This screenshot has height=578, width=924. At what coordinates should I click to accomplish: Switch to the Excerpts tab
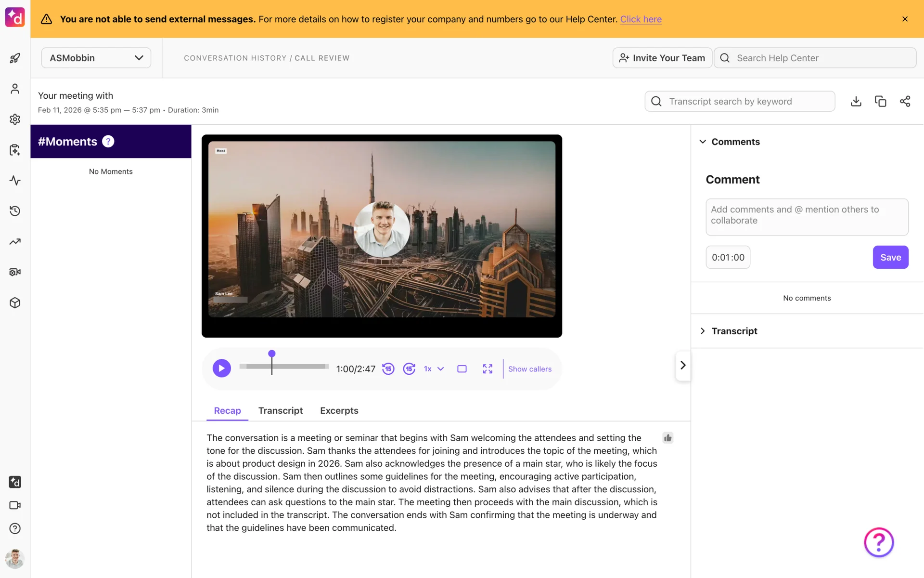(339, 410)
